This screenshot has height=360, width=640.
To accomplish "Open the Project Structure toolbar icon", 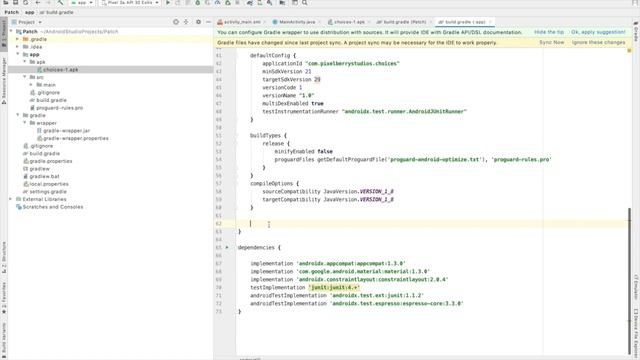I will point(282,2).
